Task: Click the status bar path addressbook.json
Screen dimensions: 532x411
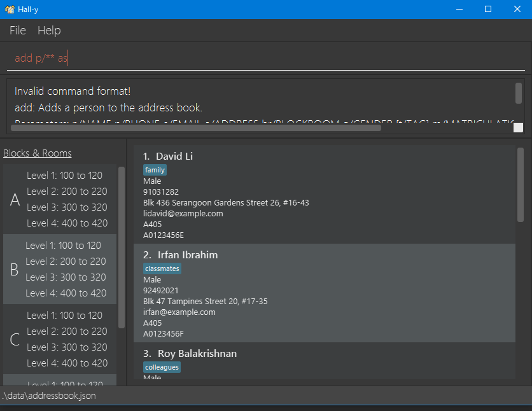Action: 49,396
